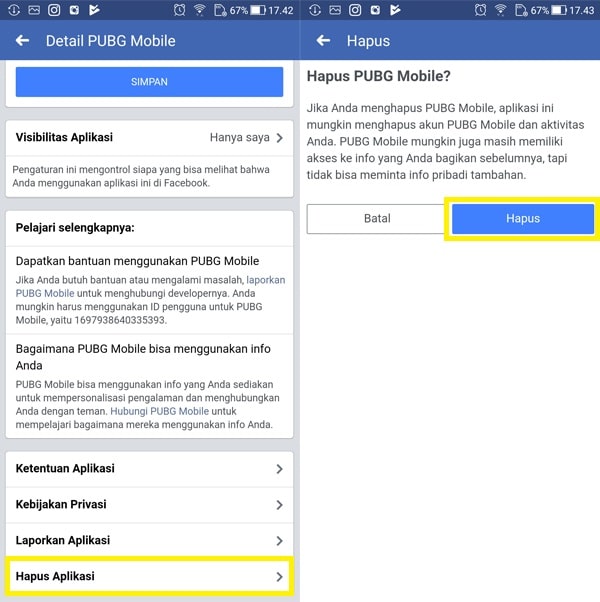Tap Instagram icon in left status bar
This screenshot has width=600, height=602.
(54, 10)
